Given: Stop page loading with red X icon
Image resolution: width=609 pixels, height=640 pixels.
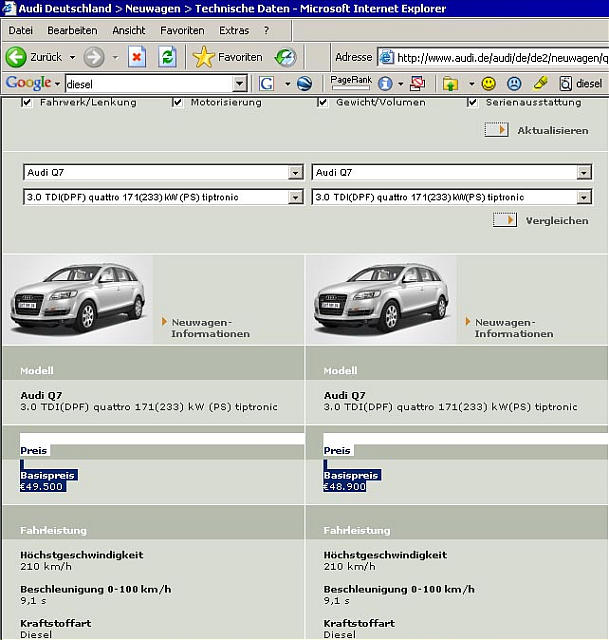Looking at the screenshot, I should 137,57.
